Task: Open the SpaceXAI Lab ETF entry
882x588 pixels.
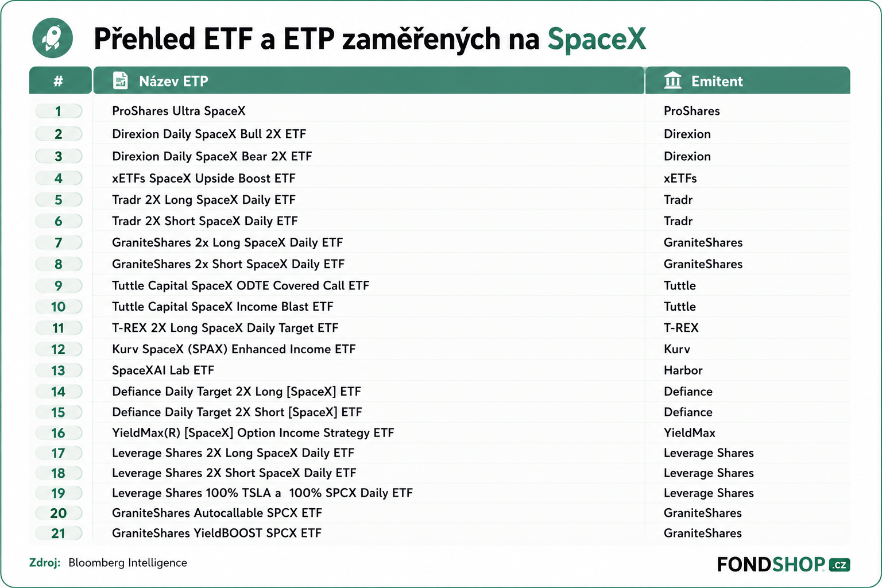Action: click(163, 370)
